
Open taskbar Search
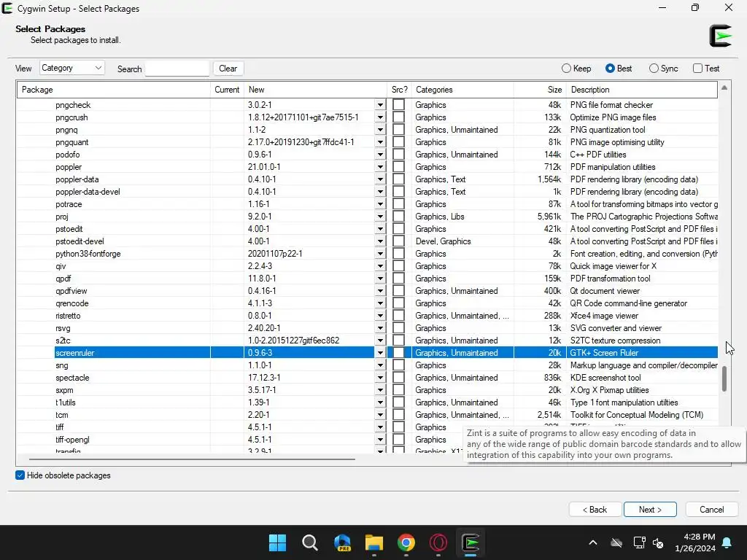(x=309, y=542)
